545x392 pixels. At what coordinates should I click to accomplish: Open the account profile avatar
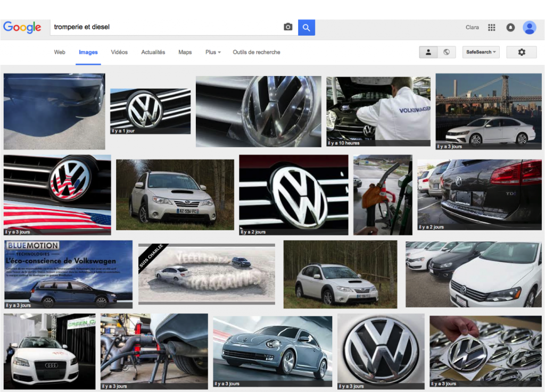530,28
